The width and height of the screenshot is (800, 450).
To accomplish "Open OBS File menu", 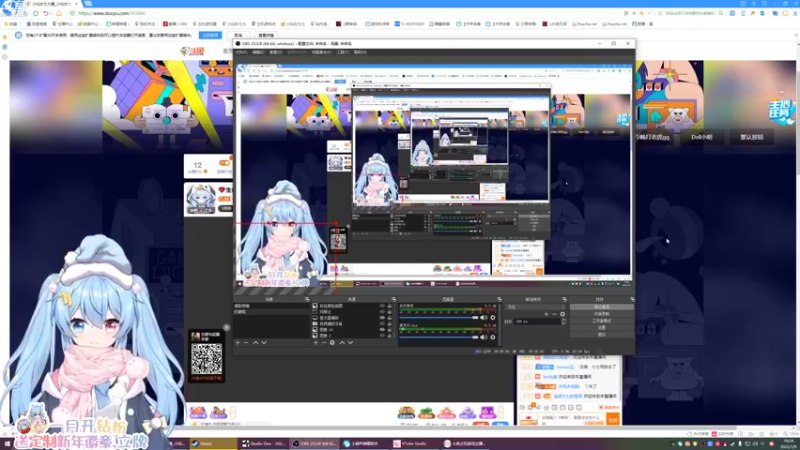I will pos(241,52).
